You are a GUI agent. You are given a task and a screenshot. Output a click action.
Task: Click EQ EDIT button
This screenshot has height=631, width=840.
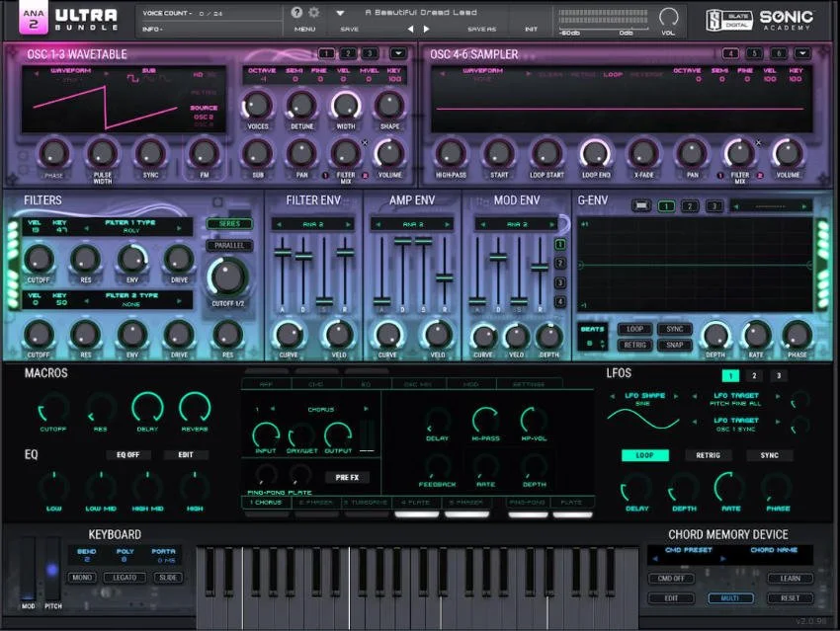pos(186,455)
